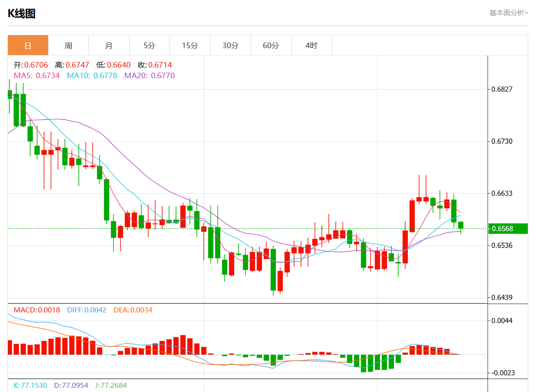538x392 pixels.
Task: Select the 日 daily chart tab
Action: click(x=28, y=45)
